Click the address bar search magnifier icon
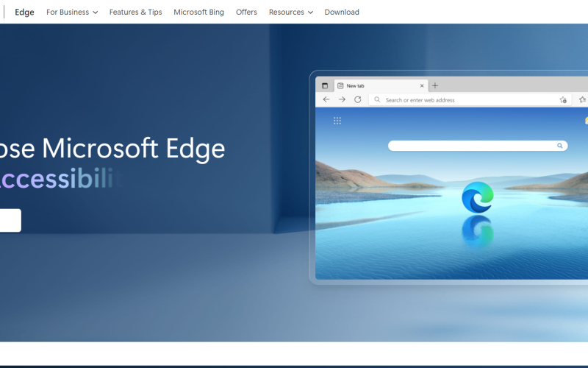 pyautogui.click(x=377, y=100)
